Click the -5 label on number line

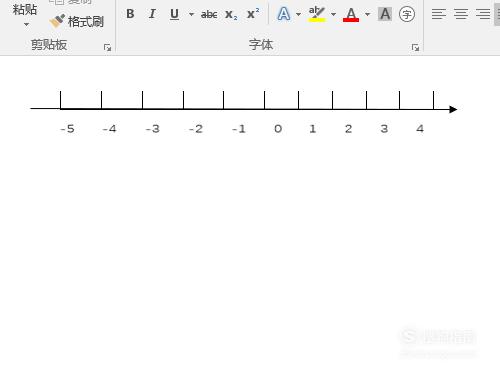[67, 129]
